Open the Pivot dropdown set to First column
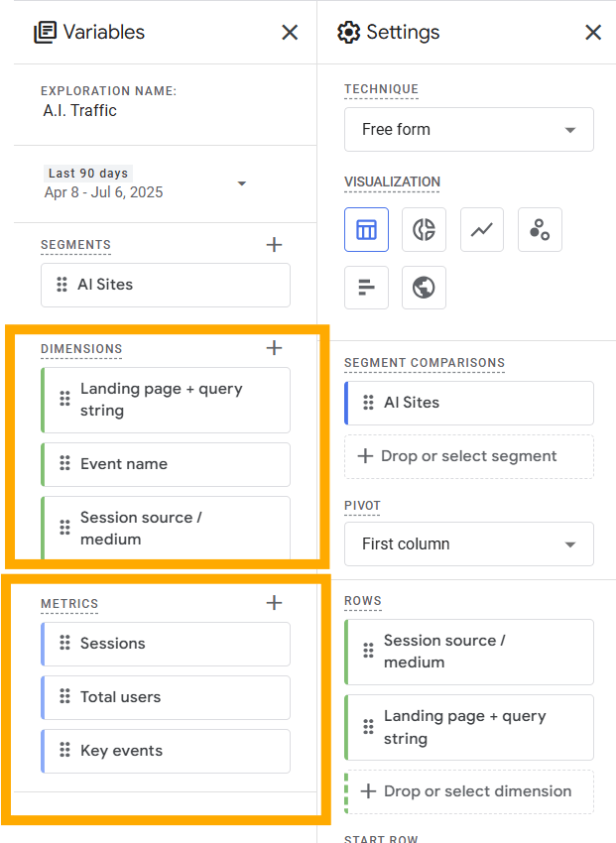This screenshot has width=616, height=843. pos(468,543)
